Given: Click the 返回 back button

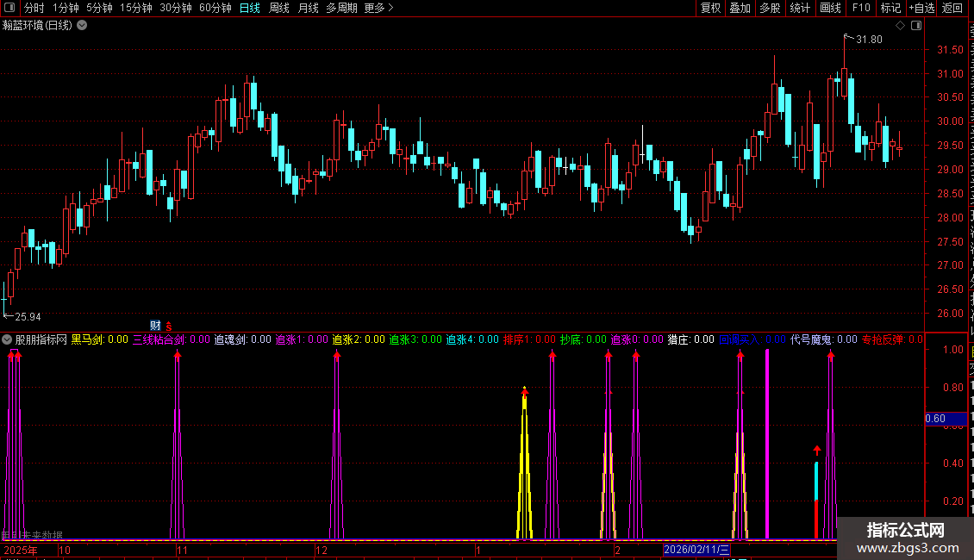Looking at the screenshot, I should tap(952, 8).
